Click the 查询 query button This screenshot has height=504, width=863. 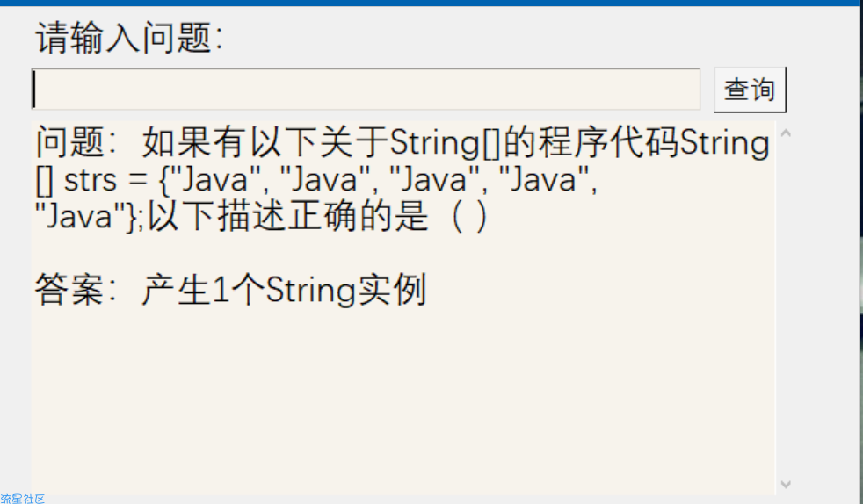pyautogui.click(x=750, y=90)
